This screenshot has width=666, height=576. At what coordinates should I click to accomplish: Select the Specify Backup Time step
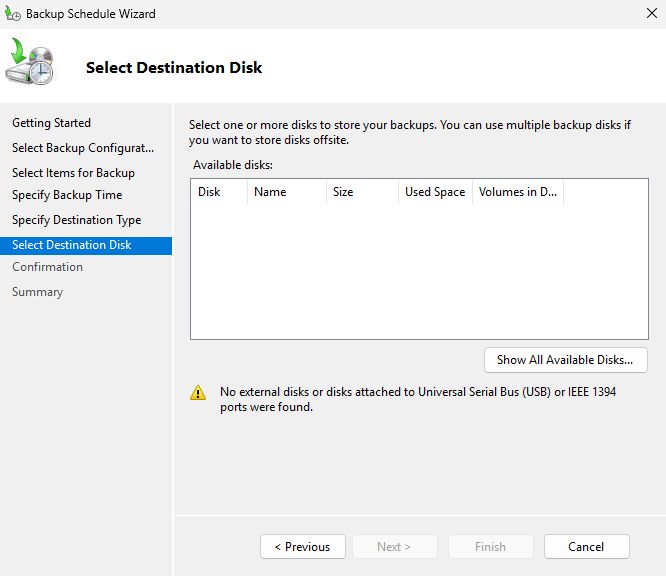point(67,195)
